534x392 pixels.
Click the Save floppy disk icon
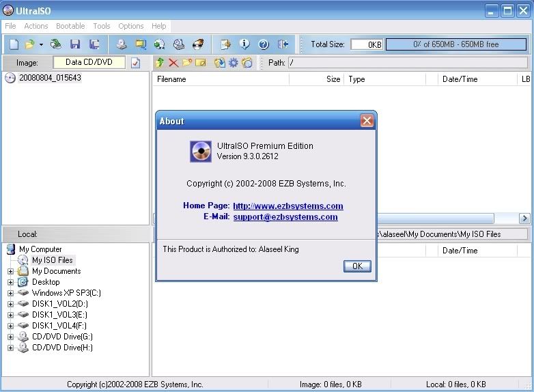[x=75, y=44]
